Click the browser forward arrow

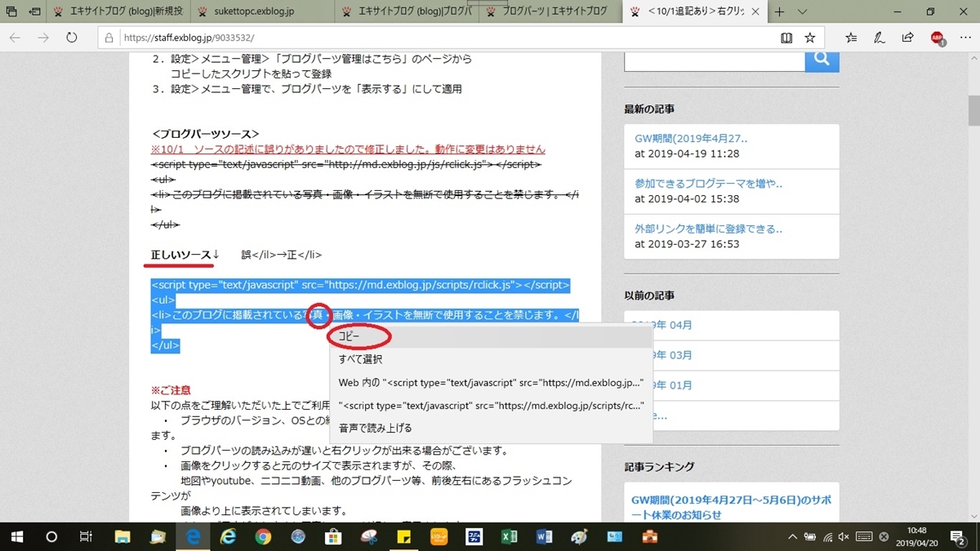(x=43, y=38)
